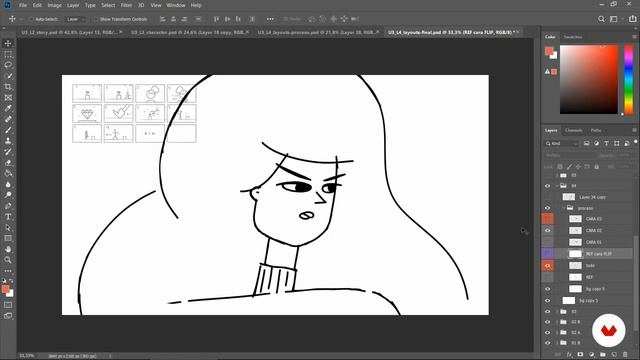Pick a color in the color field

click(589, 80)
